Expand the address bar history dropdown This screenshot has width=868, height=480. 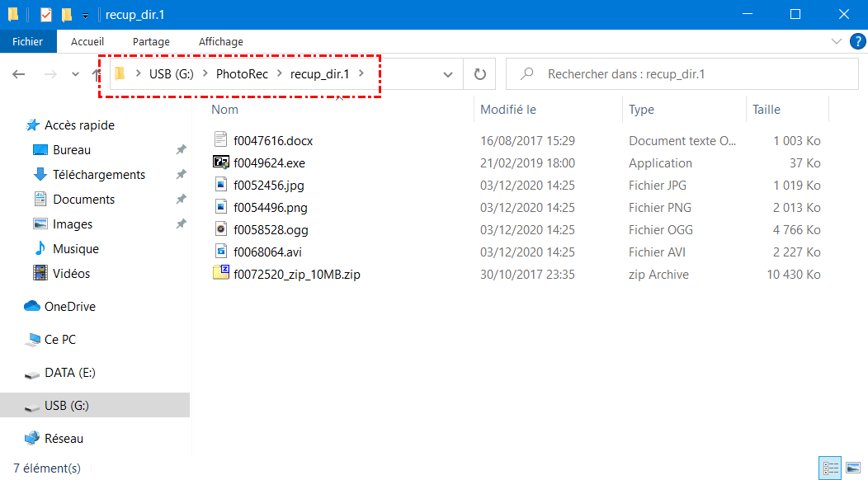448,74
